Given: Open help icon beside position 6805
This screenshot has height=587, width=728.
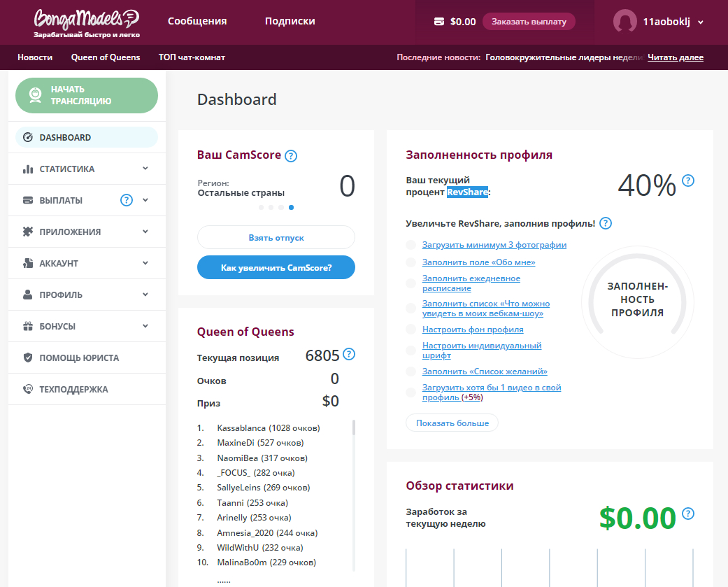Looking at the screenshot, I should click(x=349, y=354).
